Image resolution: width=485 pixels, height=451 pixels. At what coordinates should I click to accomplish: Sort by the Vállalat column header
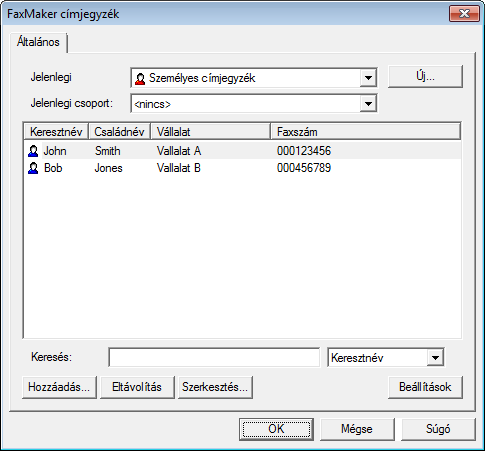[x=210, y=132]
